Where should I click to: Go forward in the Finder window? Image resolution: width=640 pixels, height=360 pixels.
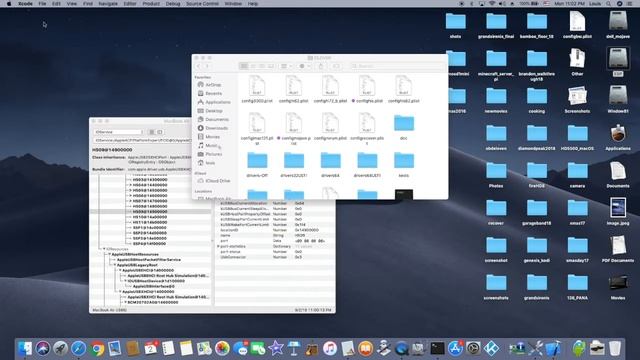click(207, 66)
